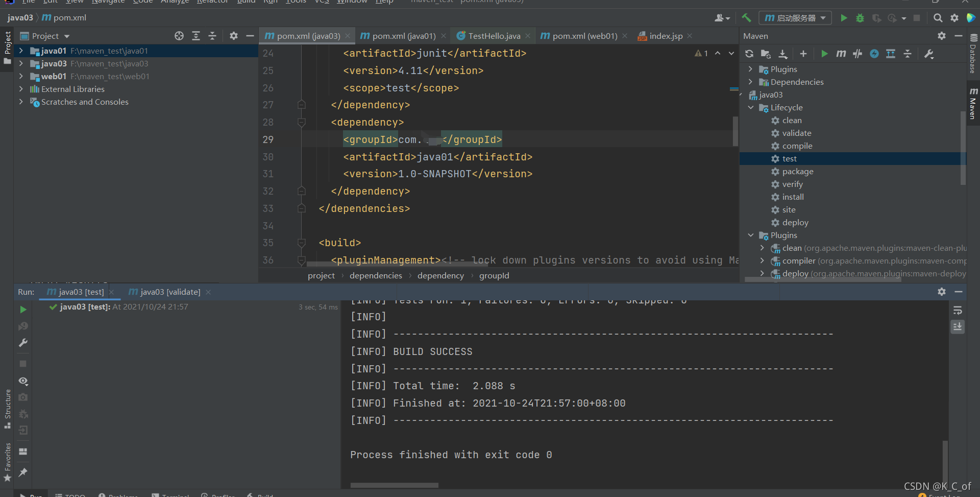
Task: Open the Favorites side panel
Action: pyautogui.click(x=8, y=462)
